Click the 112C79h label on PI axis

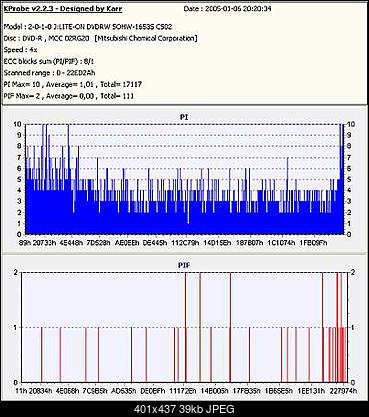point(185,243)
